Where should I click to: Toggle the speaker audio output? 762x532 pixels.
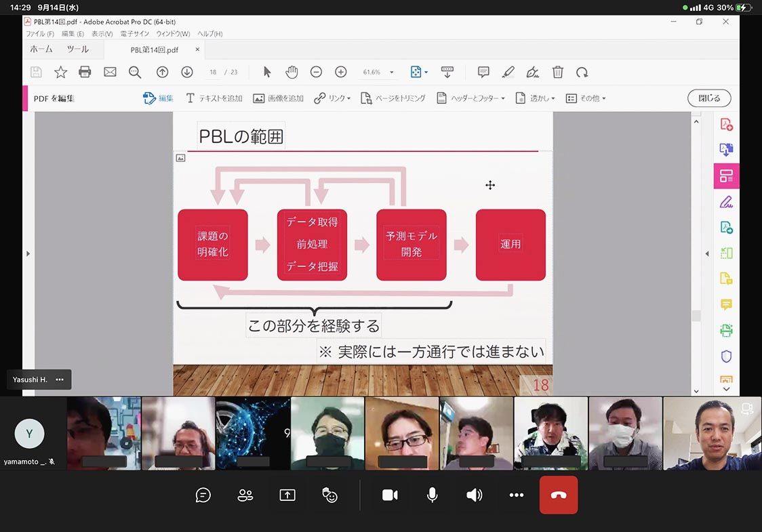[474, 495]
